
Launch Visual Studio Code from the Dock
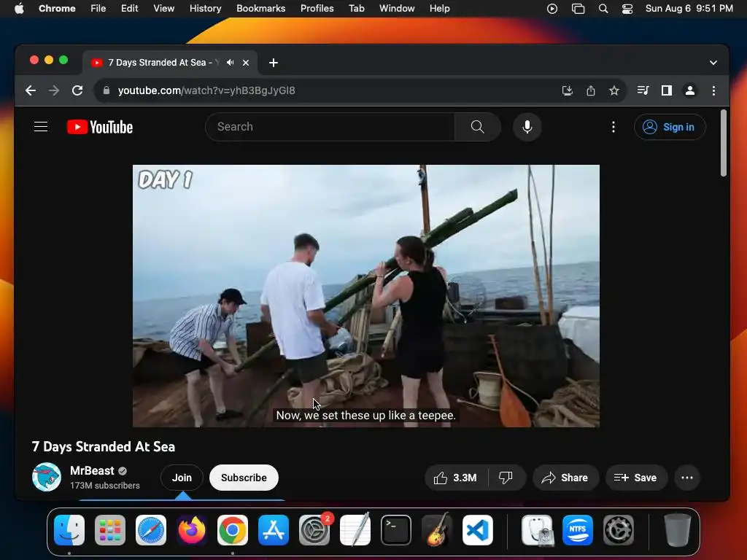[477, 530]
